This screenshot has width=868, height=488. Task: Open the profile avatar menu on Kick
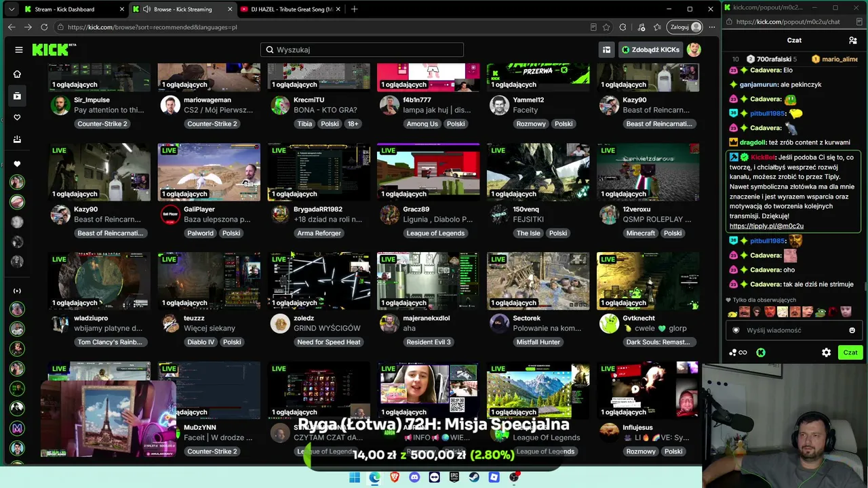pos(694,49)
